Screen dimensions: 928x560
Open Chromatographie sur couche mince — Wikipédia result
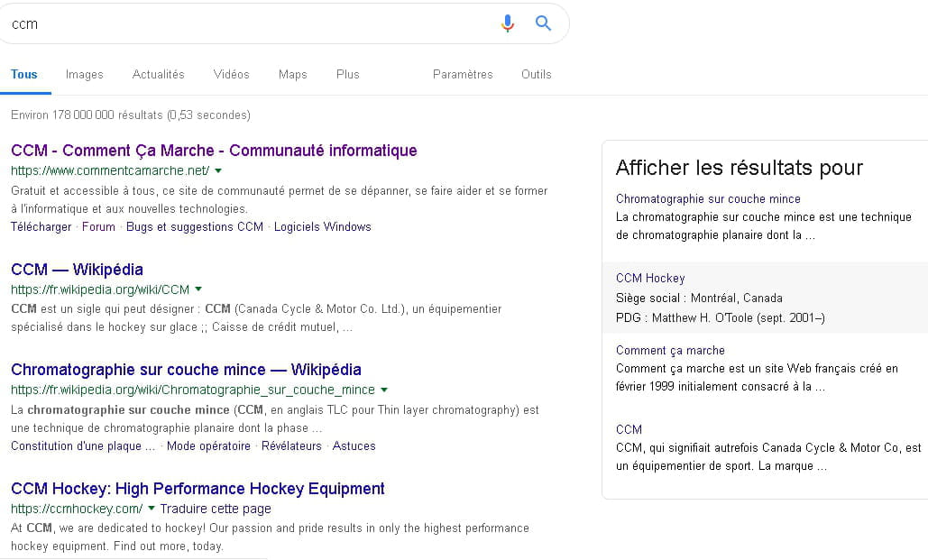pyautogui.click(x=186, y=370)
